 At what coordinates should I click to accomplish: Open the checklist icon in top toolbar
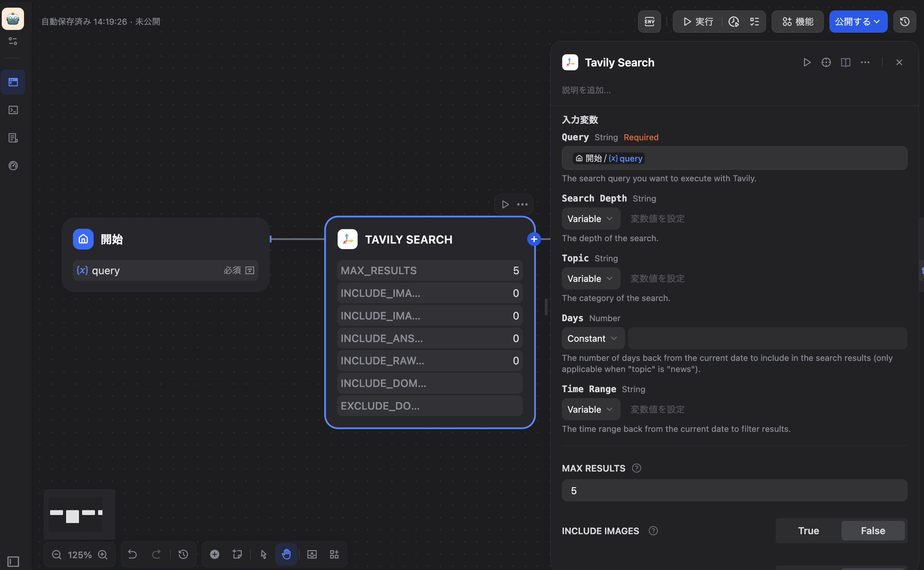755,22
